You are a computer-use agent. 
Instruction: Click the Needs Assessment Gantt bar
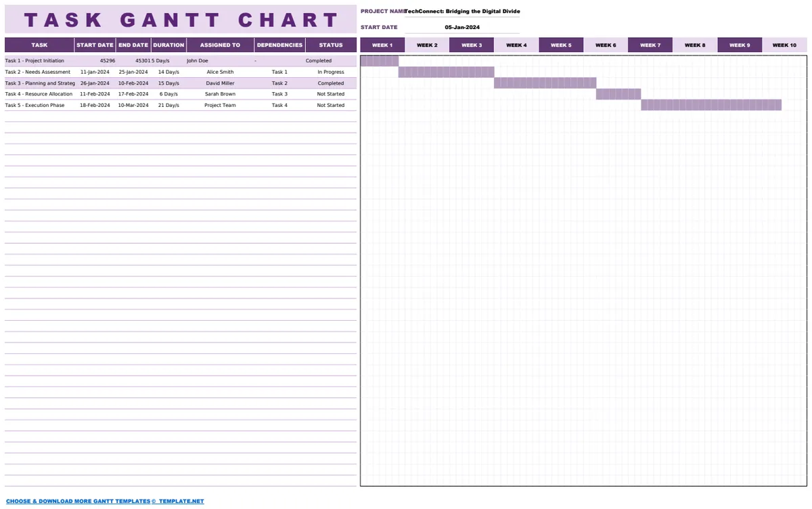point(447,72)
